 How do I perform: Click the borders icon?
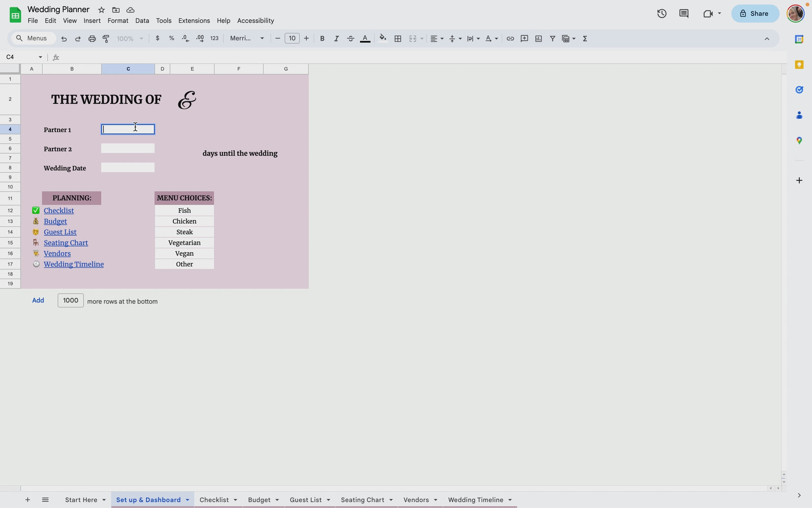tap(398, 39)
